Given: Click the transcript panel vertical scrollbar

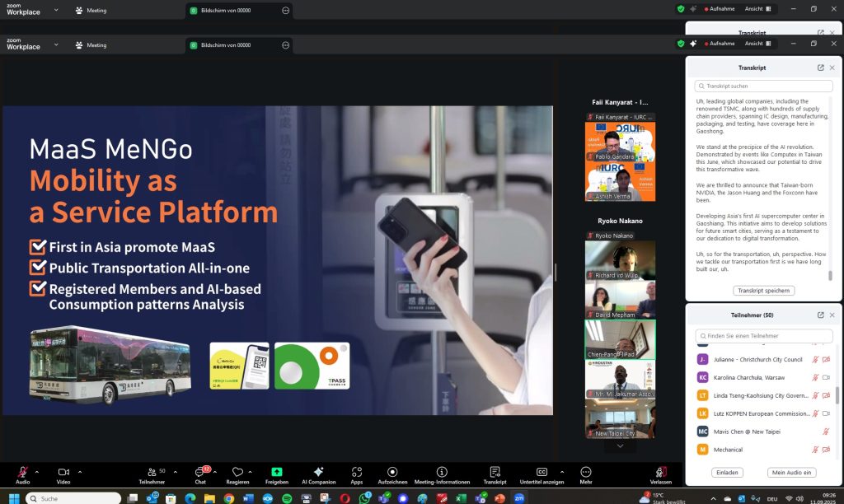Looking at the screenshot, I should tap(830, 276).
